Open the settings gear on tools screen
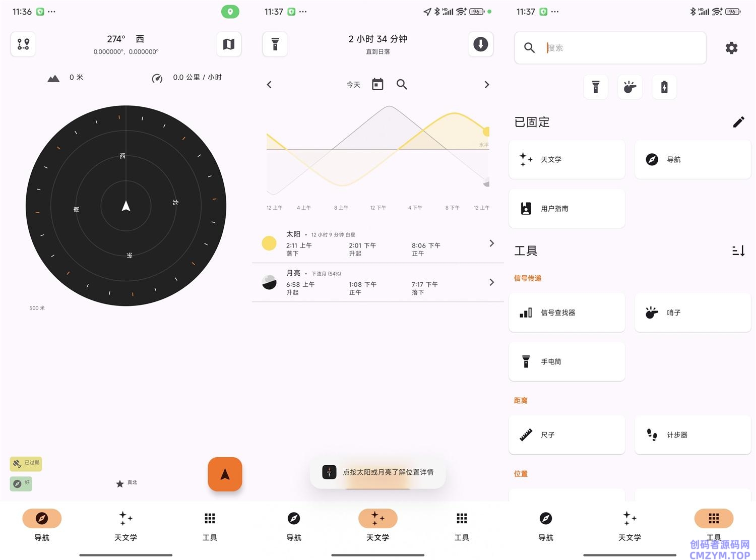The width and height of the screenshot is (756, 560). coord(731,48)
